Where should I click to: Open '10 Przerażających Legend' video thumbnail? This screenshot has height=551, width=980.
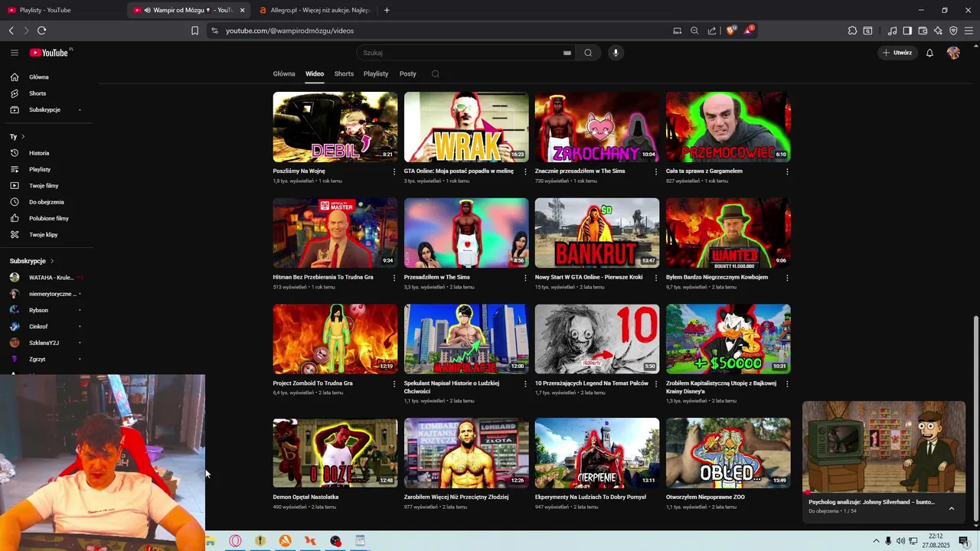[597, 339]
